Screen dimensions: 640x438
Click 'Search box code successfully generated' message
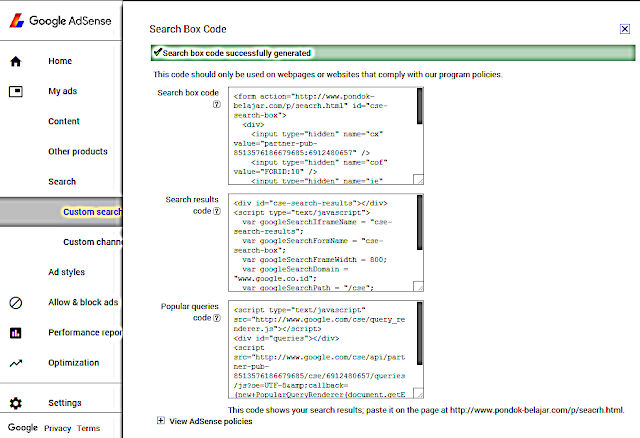[x=237, y=53]
